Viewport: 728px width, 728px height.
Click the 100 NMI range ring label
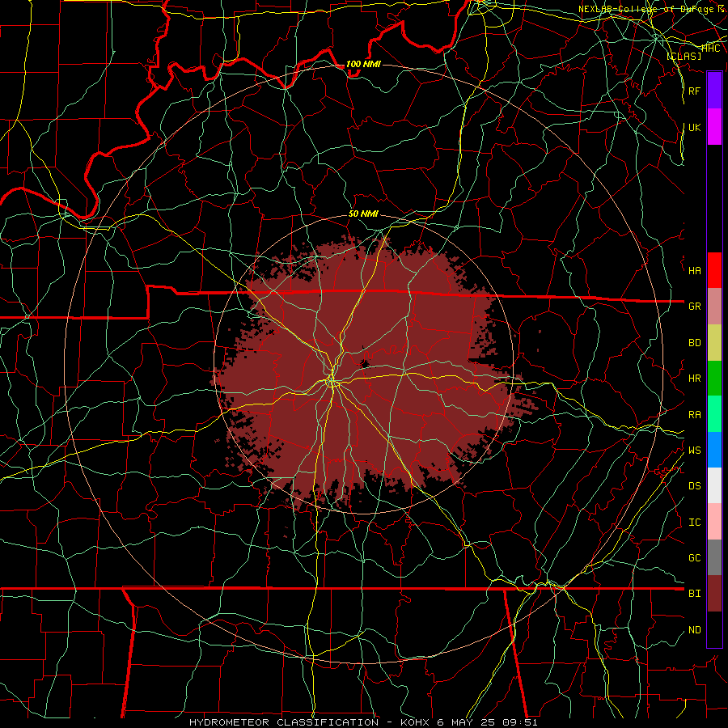[363, 64]
